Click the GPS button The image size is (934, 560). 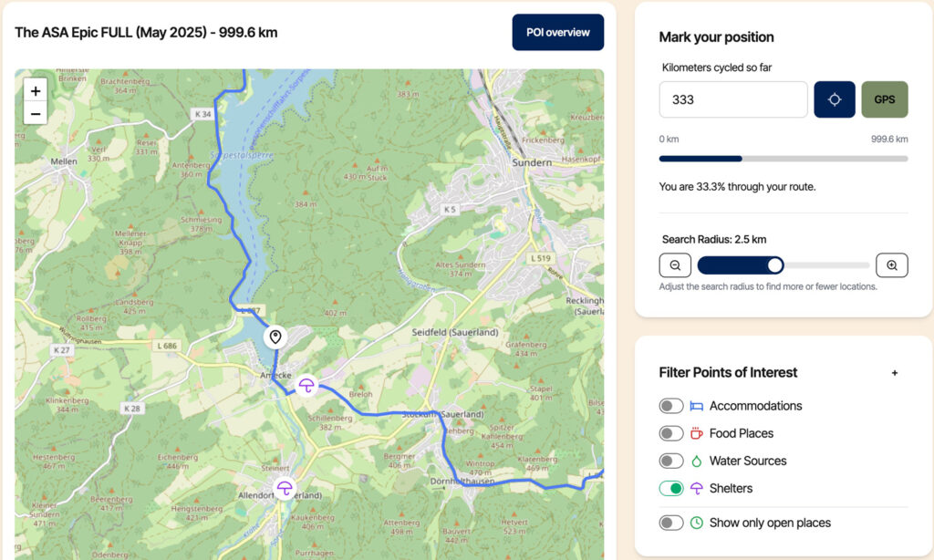click(885, 99)
